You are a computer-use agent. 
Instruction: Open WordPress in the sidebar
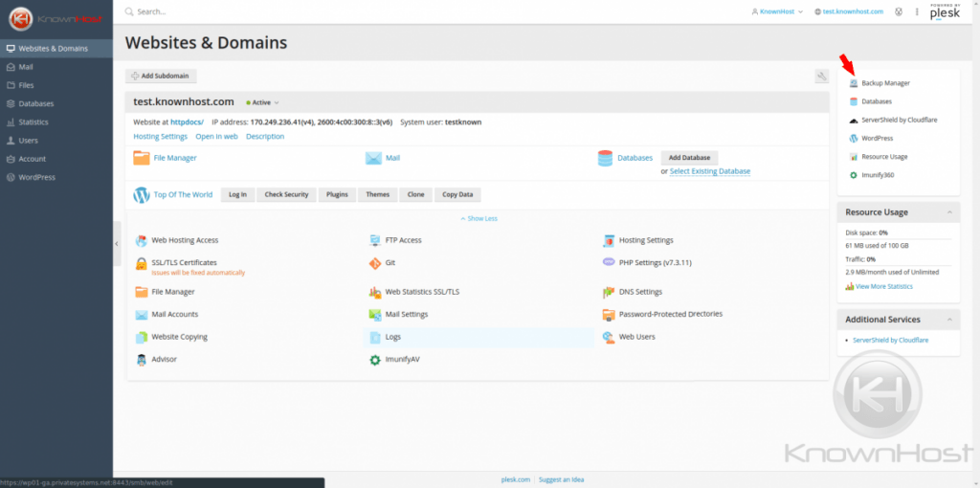[x=56, y=177]
